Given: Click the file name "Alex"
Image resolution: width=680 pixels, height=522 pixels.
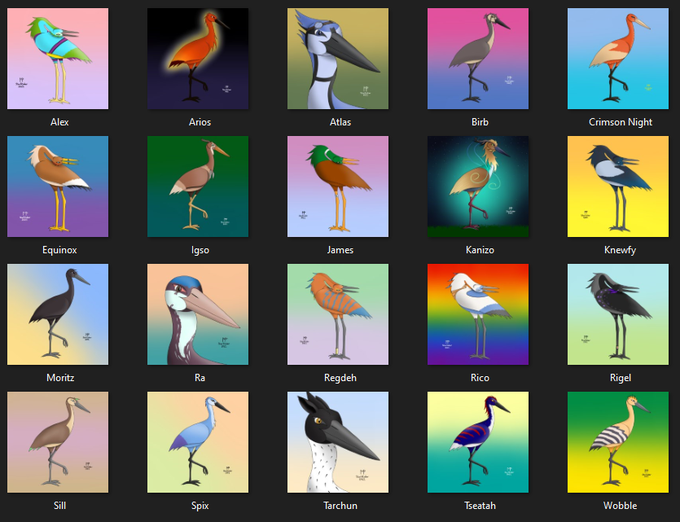Looking at the screenshot, I should click(x=59, y=122).
